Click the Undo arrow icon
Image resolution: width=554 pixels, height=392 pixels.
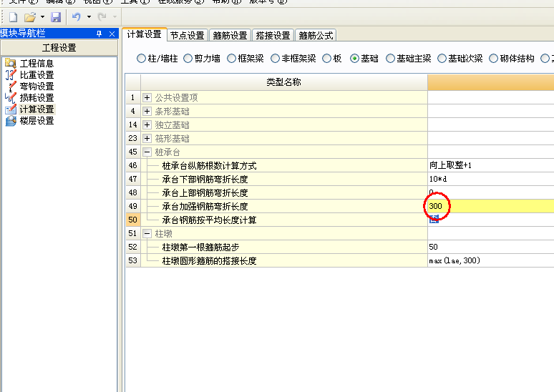tap(77, 16)
